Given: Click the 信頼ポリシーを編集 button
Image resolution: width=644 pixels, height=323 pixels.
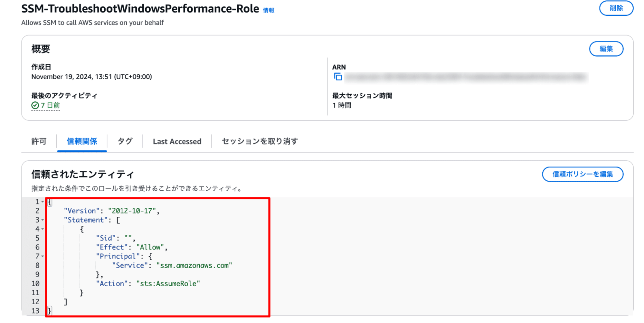Looking at the screenshot, I should click(x=582, y=174).
